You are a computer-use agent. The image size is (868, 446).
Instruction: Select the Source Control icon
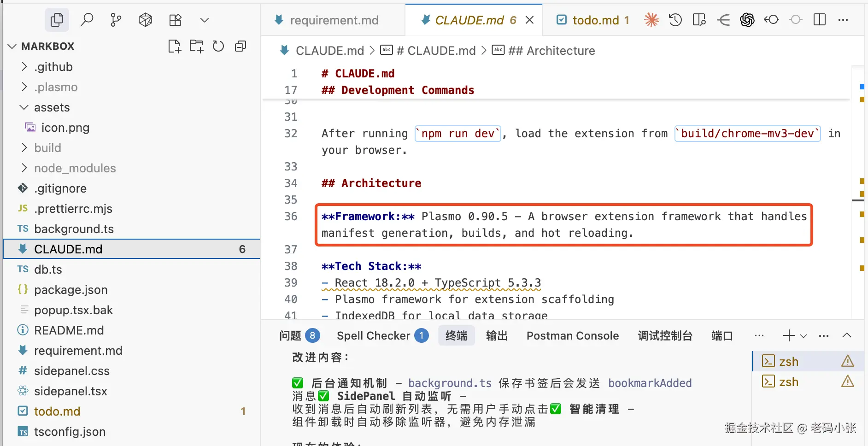[116, 20]
